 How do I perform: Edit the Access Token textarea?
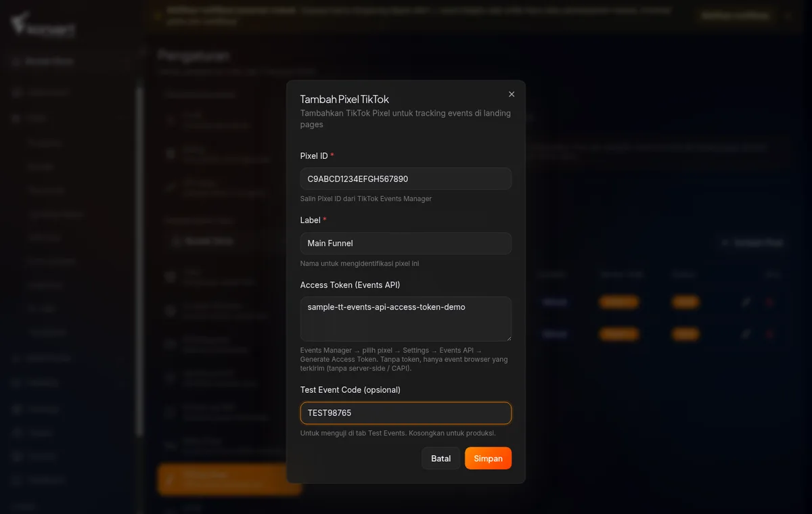click(406, 319)
